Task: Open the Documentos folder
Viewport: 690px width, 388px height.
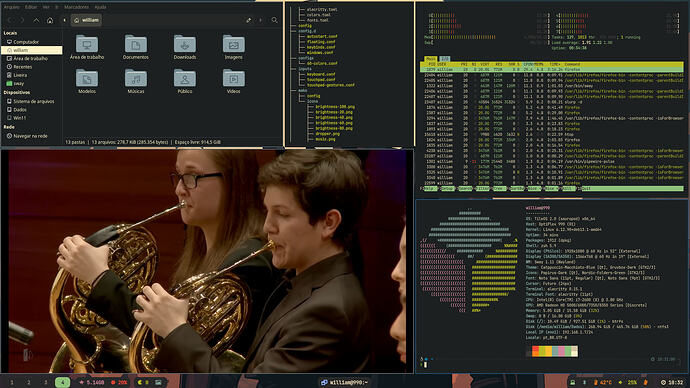Action: [136, 47]
